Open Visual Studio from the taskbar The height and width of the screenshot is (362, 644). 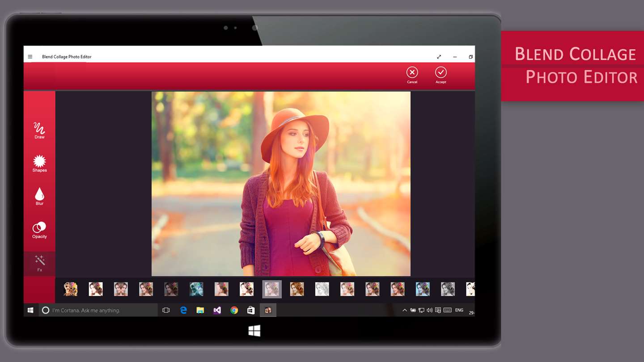[x=217, y=310]
